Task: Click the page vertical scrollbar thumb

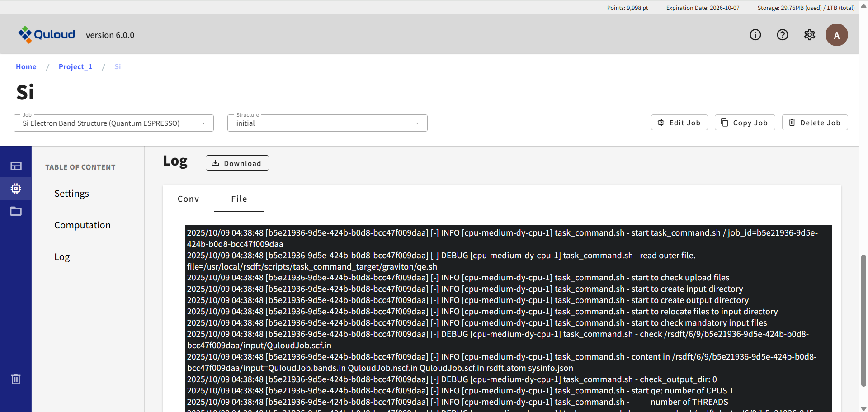Action: click(x=863, y=320)
